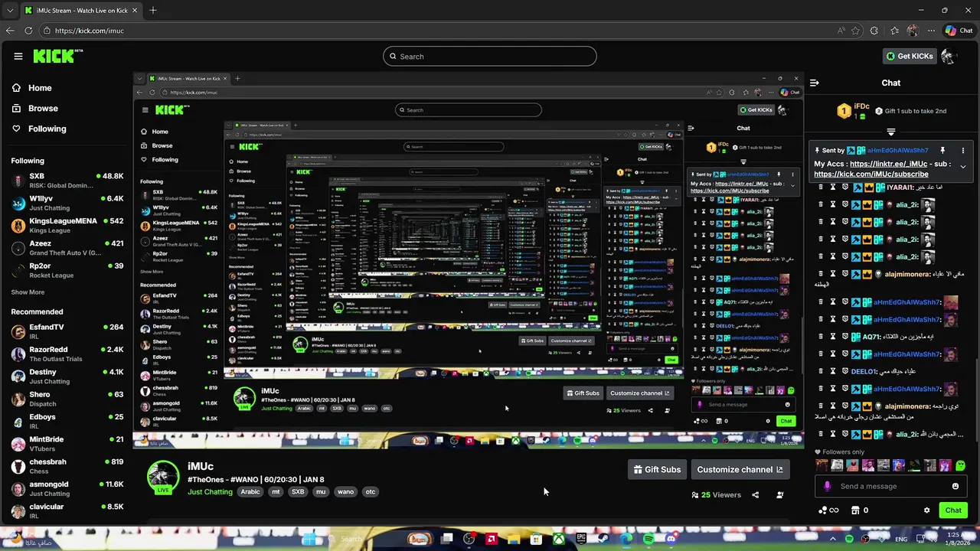Open OBS Studio from the taskbar
Screen dimensions: 980x551
[469, 539]
